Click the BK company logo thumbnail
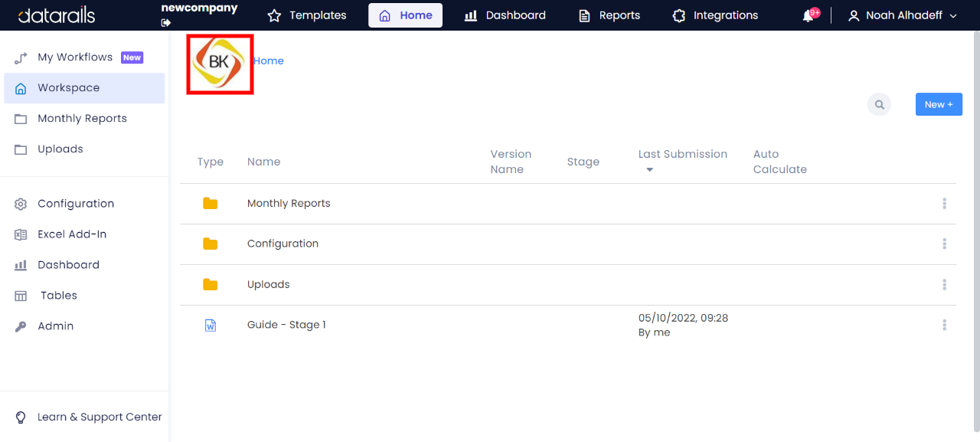The image size is (980, 442). 220,64
